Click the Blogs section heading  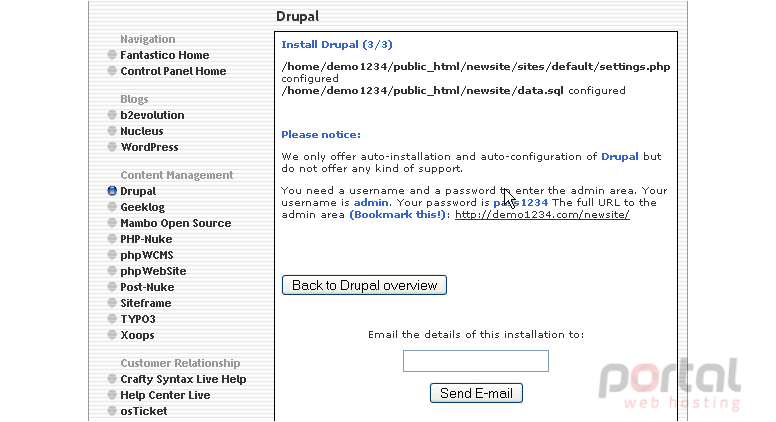tap(134, 99)
